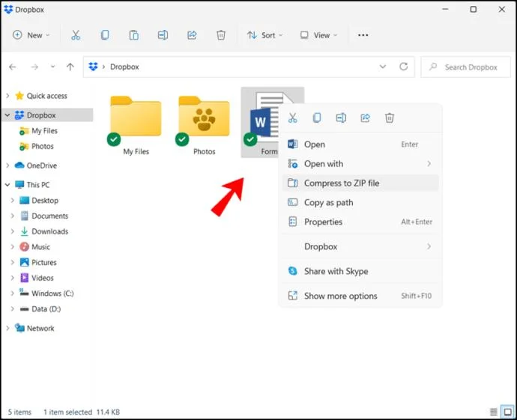Select Documents in the navigation tree
This screenshot has height=420, width=517.
point(44,216)
